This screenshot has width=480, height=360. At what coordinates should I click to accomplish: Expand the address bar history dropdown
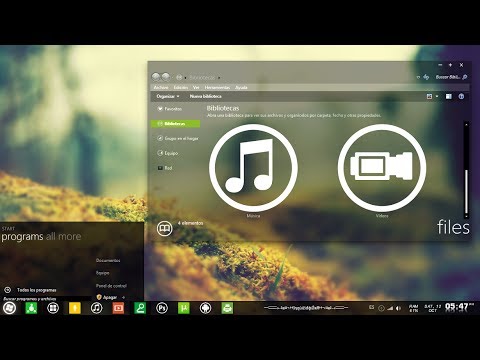(x=418, y=77)
